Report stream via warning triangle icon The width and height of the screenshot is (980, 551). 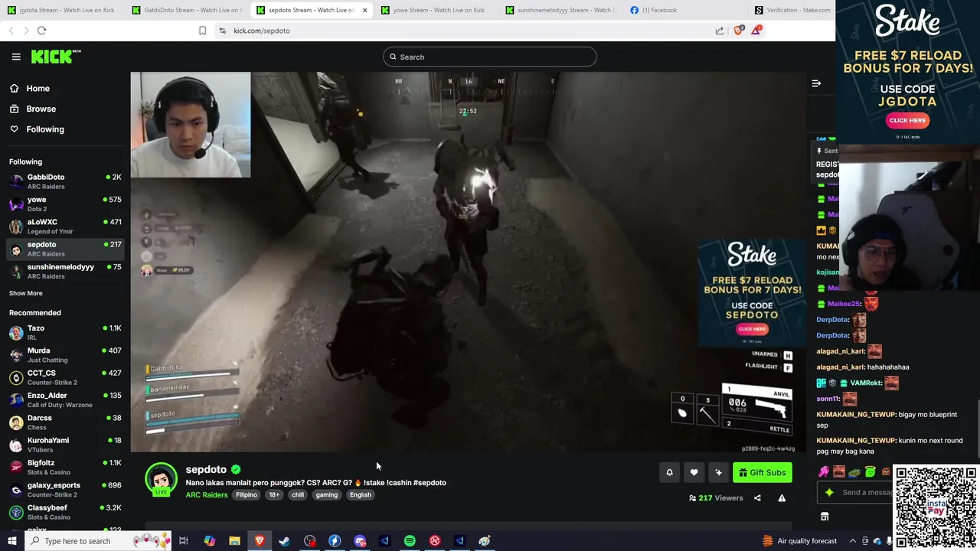[782, 498]
